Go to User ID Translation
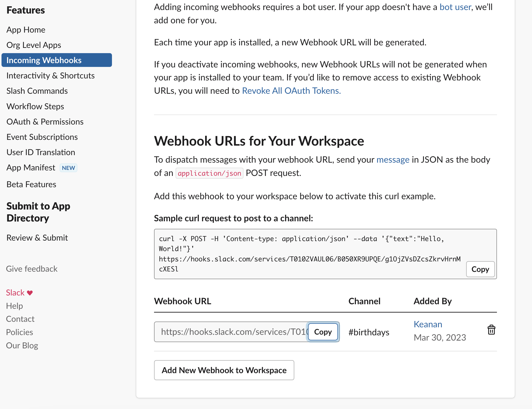Screen dimensions: 532x409 [41, 152]
